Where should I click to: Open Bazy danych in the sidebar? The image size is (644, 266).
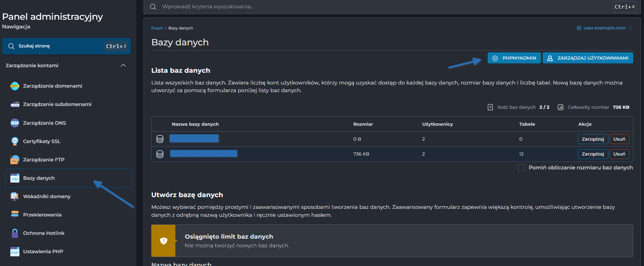click(x=39, y=178)
